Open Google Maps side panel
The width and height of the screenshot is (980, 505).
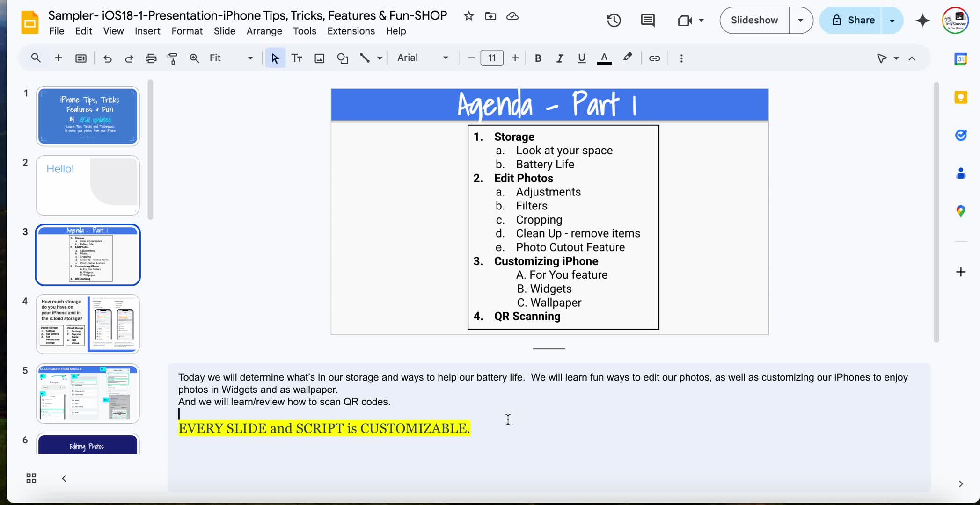960,211
